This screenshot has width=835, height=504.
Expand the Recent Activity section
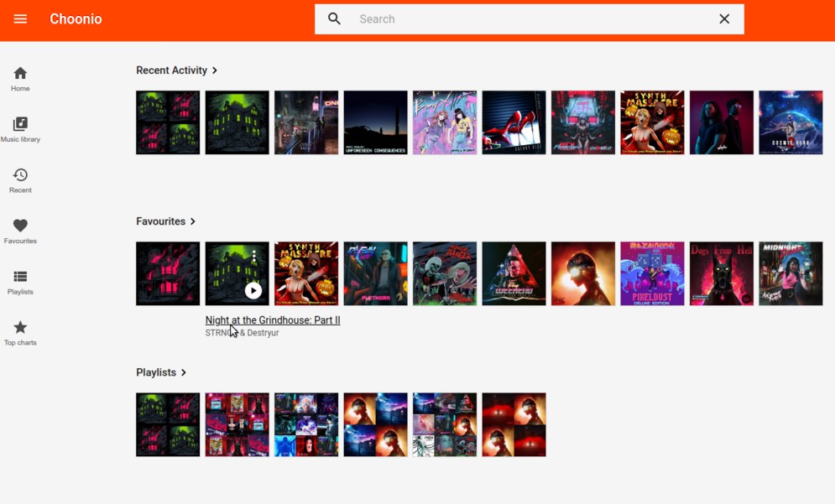tap(215, 70)
